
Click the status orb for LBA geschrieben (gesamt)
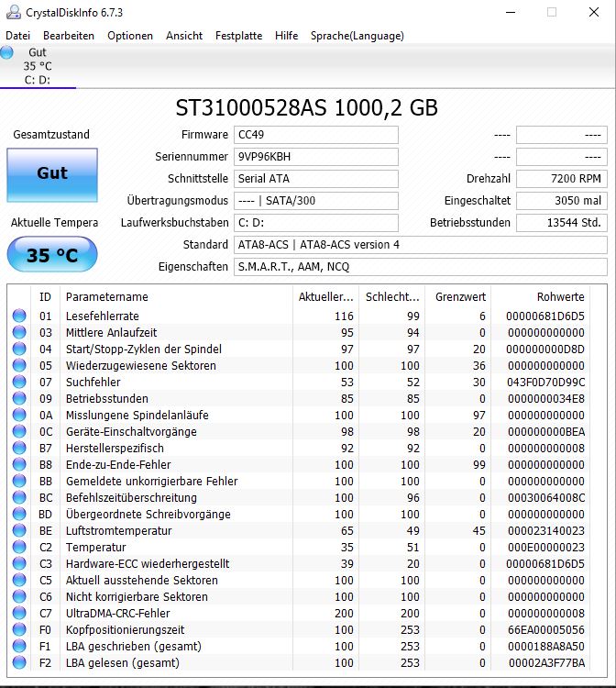[x=19, y=647]
